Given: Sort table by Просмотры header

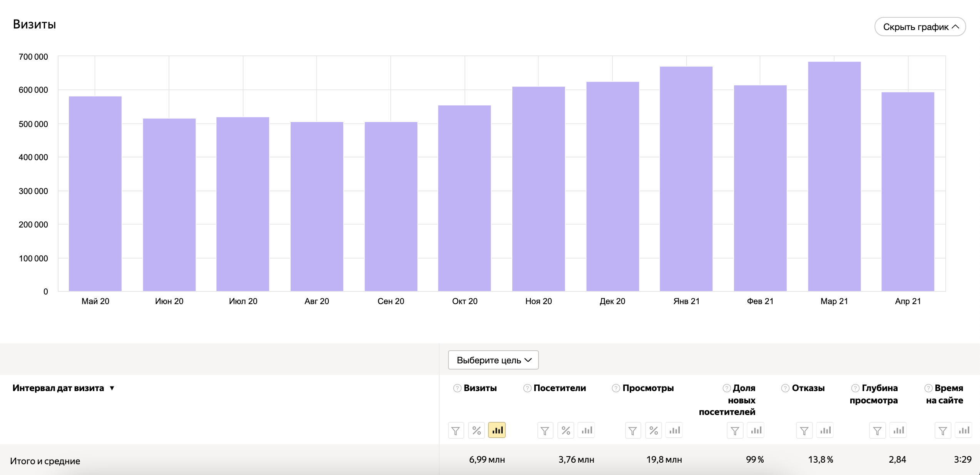Looking at the screenshot, I should click(648, 388).
